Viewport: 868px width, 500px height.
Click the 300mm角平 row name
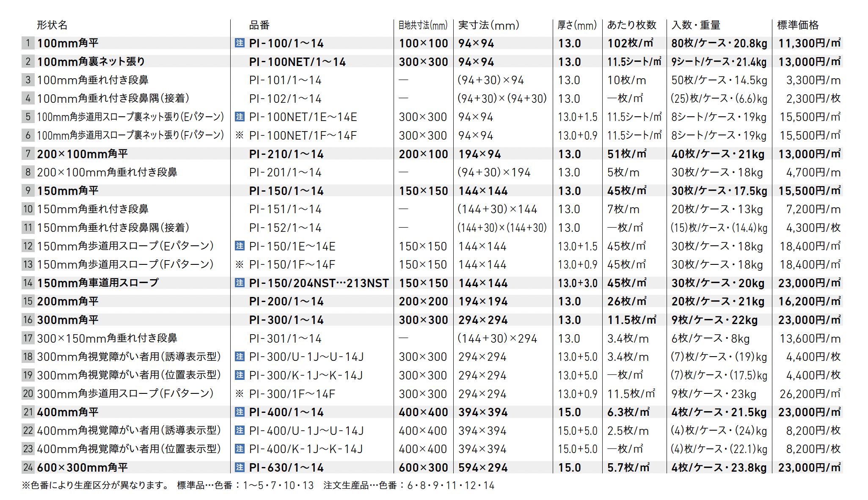click(68, 320)
